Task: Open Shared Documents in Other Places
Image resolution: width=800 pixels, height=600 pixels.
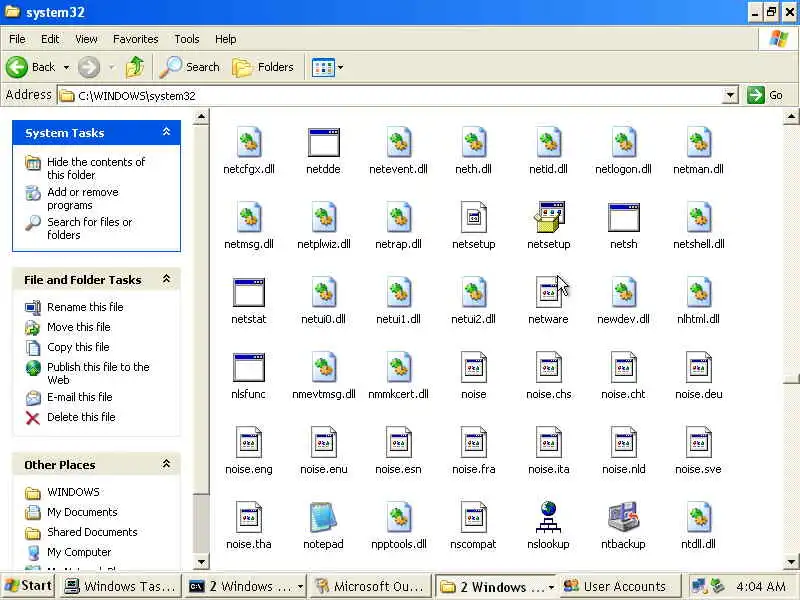Action: point(92,532)
